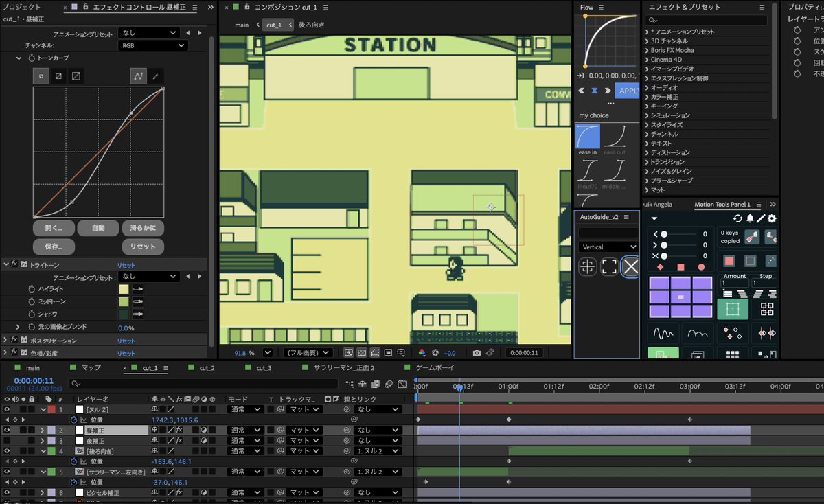Select the bezier curve edit tool in Tone Curve
Viewport: 824px width, 504px height.
click(139, 76)
